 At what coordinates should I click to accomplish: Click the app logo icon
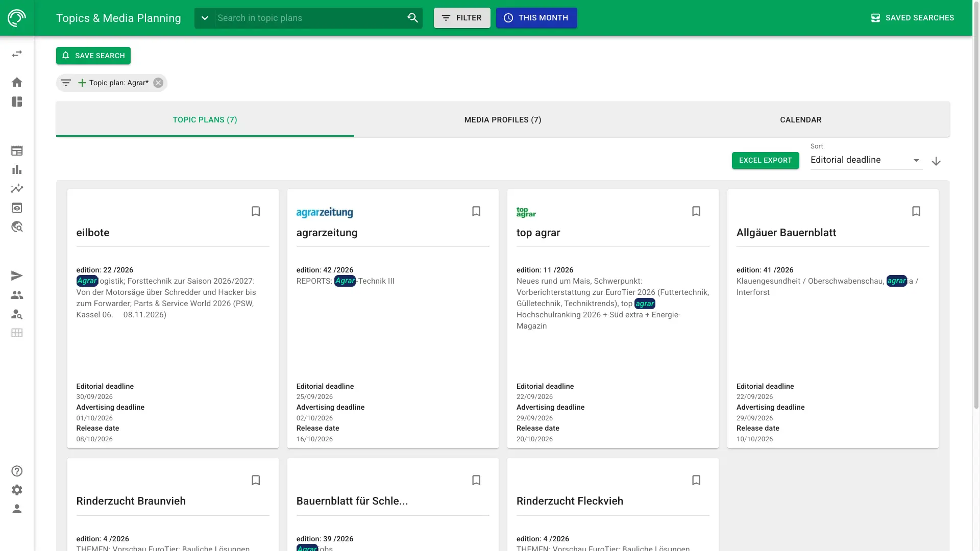[17, 18]
